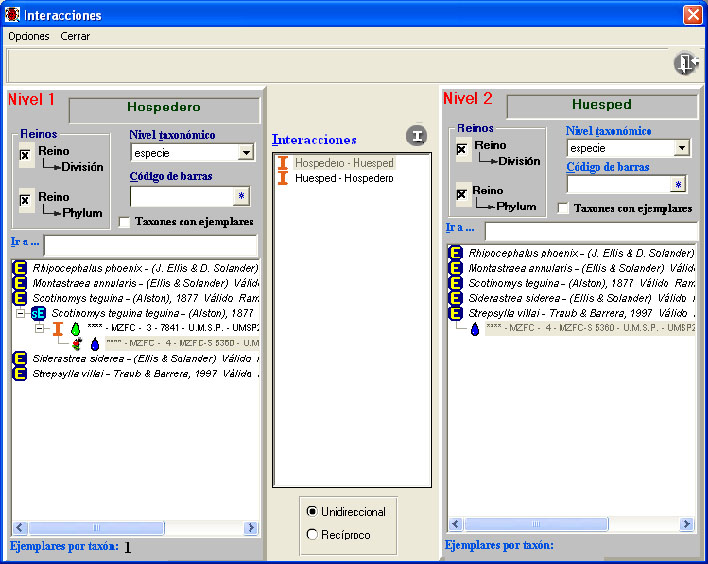The height and width of the screenshot is (564, 708).
Task: Click orange I icon beside Huesped - Hospedero
Action: tap(283, 178)
